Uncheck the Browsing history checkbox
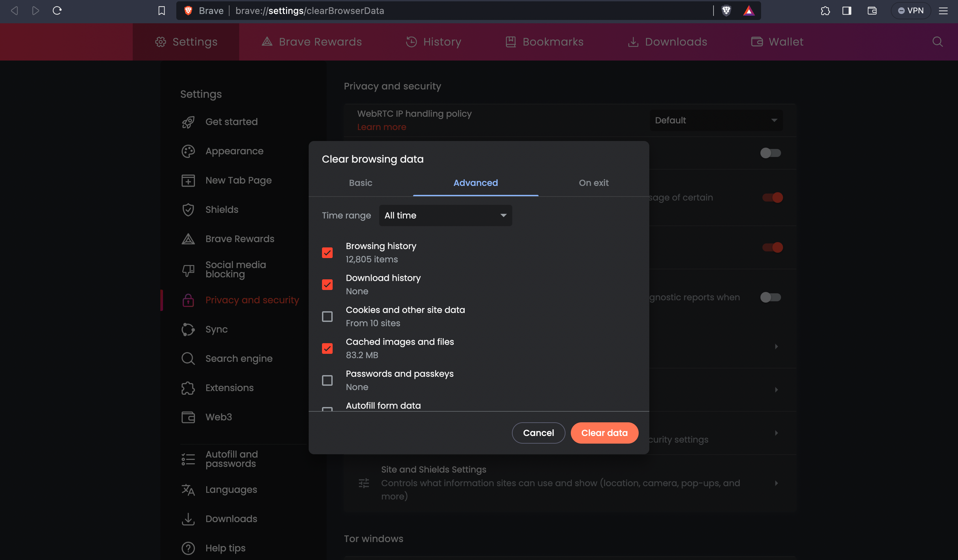This screenshot has height=560, width=958. (327, 253)
